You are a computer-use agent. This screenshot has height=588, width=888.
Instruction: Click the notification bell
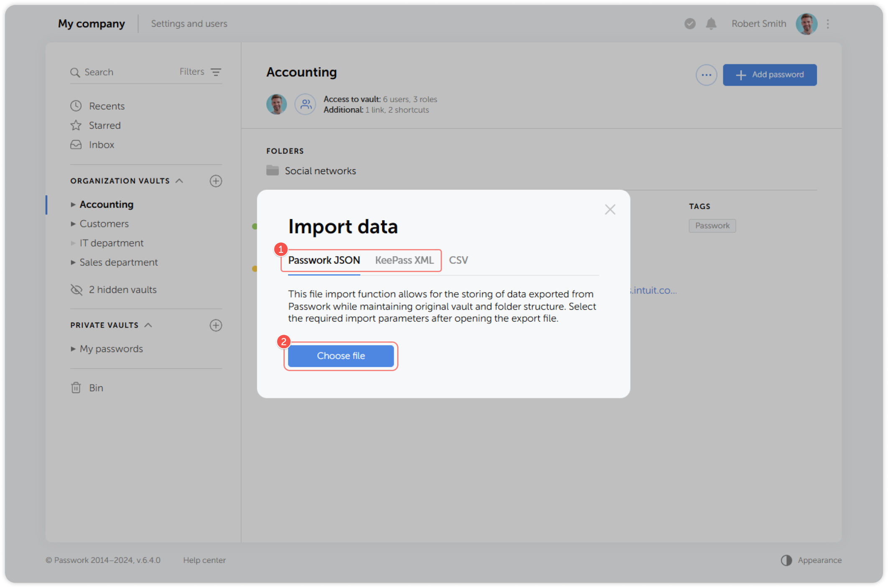(x=711, y=24)
